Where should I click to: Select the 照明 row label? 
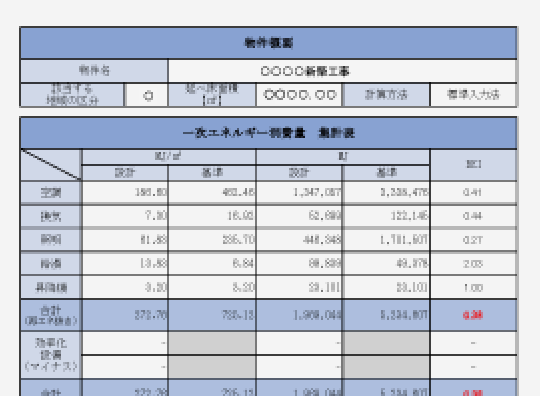click(51, 240)
